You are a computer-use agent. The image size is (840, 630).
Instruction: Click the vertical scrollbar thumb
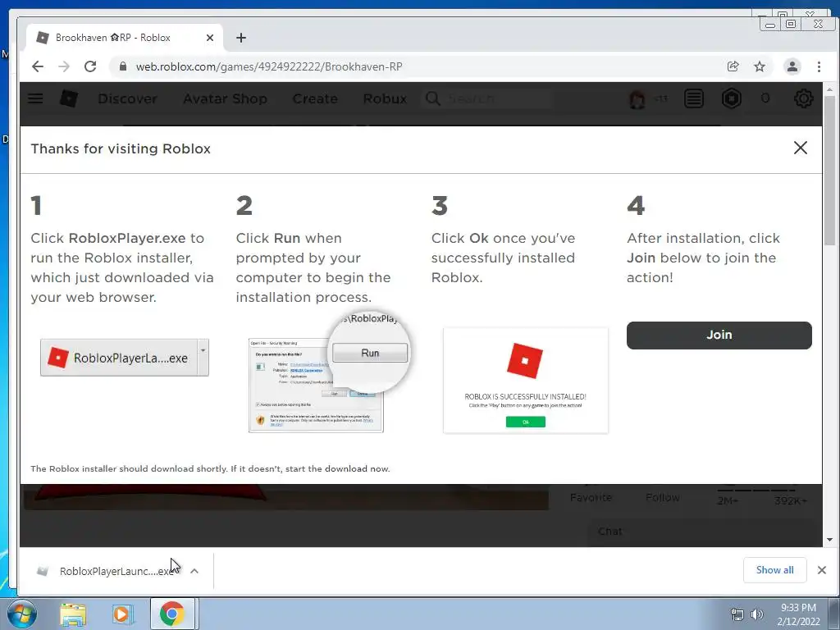[x=830, y=170]
